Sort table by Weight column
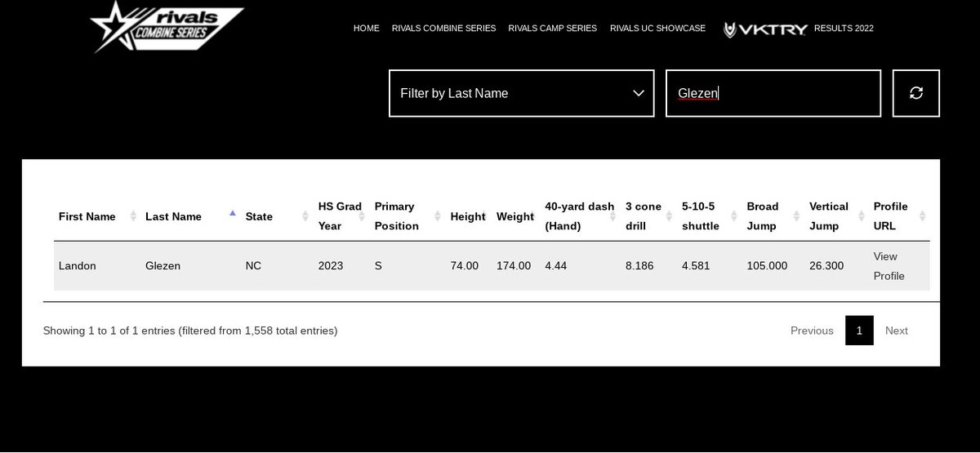The width and height of the screenshot is (980, 453). pyautogui.click(x=515, y=216)
